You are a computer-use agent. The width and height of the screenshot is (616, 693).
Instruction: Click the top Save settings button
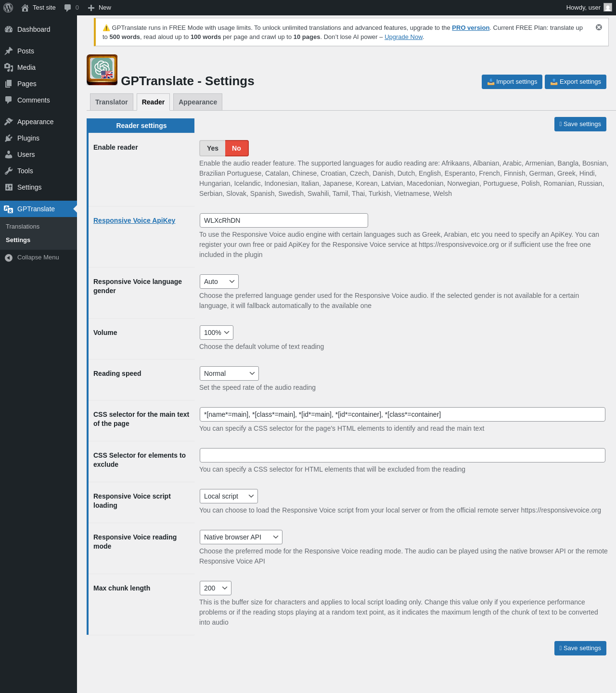coord(580,124)
